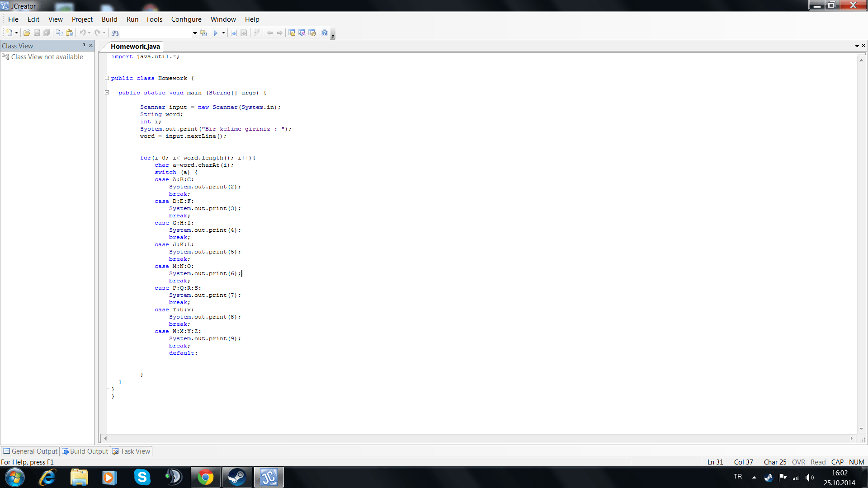Viewport: 868px width, 488px height.
Task: Open the Build menu
Action: pos(109,19)
